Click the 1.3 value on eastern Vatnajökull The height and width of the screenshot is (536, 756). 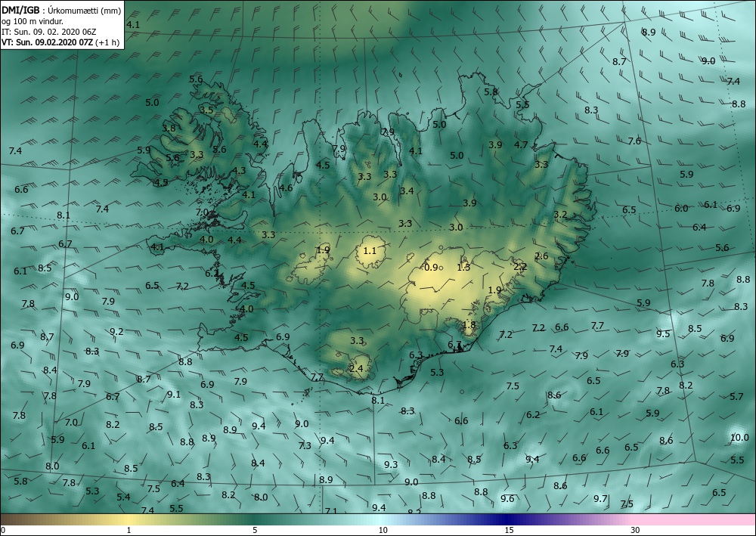point(463,268)
